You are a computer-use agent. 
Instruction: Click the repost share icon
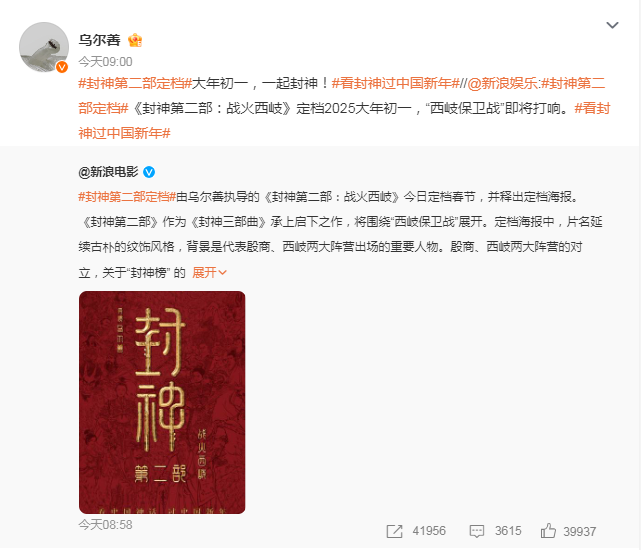pyautogui.click(x=394, y=531)
